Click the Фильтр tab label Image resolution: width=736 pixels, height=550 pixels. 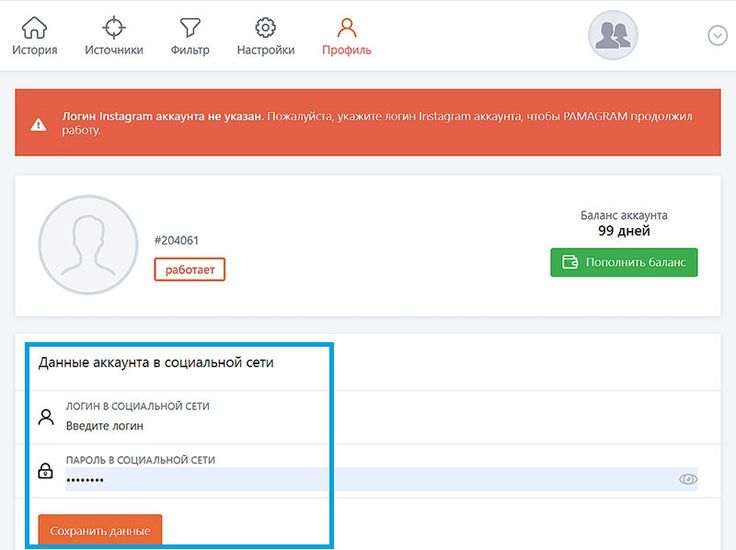pos(190,50)
